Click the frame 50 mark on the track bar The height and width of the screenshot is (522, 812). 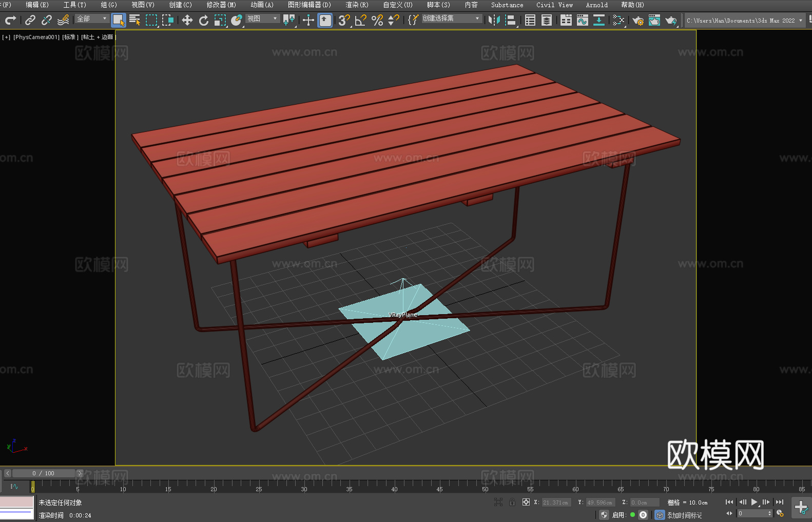click(485, 486)
